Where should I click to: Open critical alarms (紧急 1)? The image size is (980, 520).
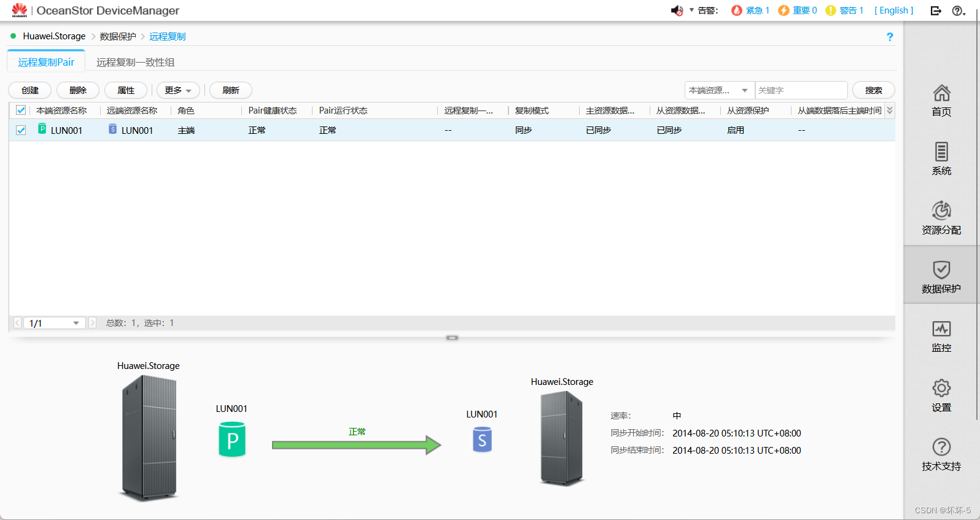click(x=750, y=10)
